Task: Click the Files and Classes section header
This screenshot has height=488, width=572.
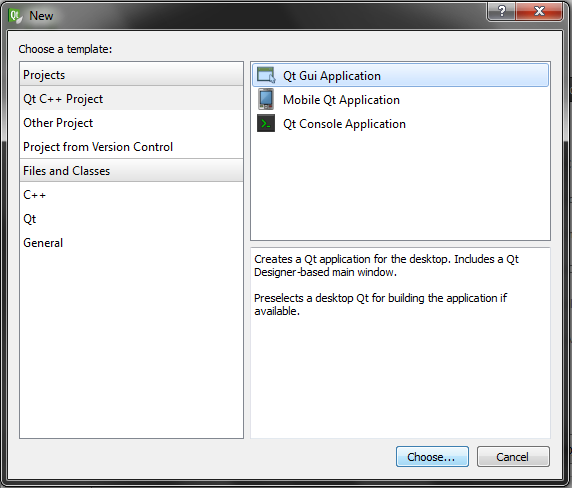Action: [x=131, y=171]
